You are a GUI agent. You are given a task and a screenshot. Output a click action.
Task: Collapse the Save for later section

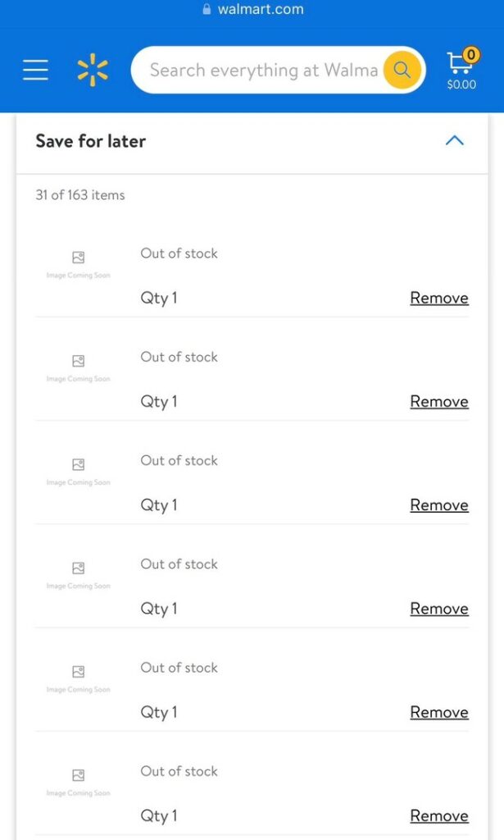coord(455,140)
